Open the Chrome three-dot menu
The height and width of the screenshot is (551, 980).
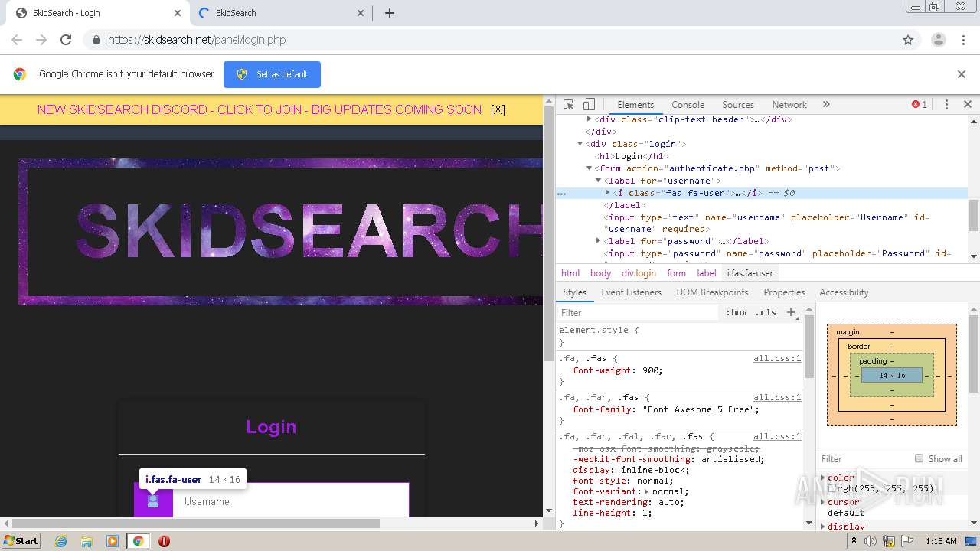(964, 40)
